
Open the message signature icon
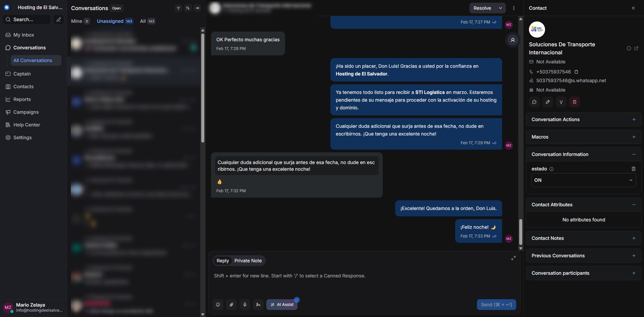(258, 305)
